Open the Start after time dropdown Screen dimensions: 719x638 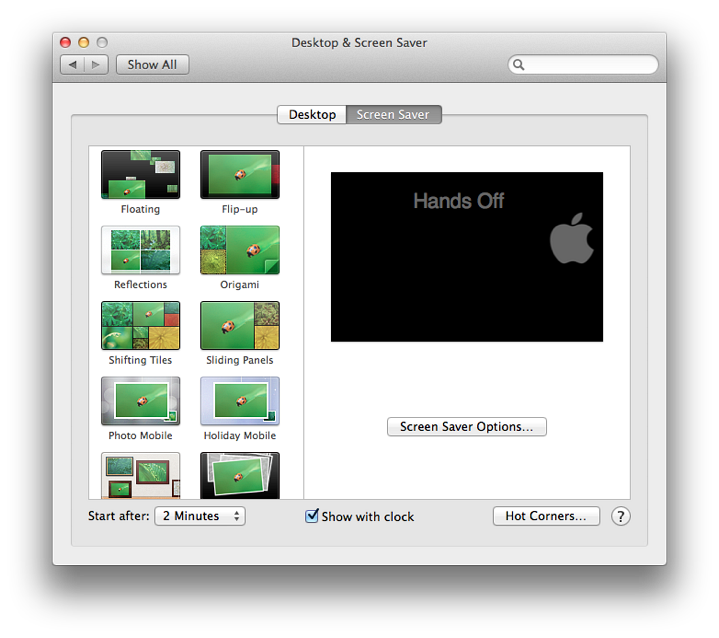(x=200, y=516)
